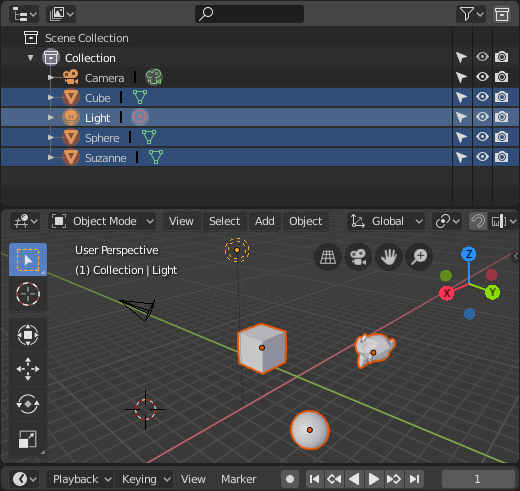Toggle Collection render visibility camera icon
The image size is (520, 491).
(502, 57)
